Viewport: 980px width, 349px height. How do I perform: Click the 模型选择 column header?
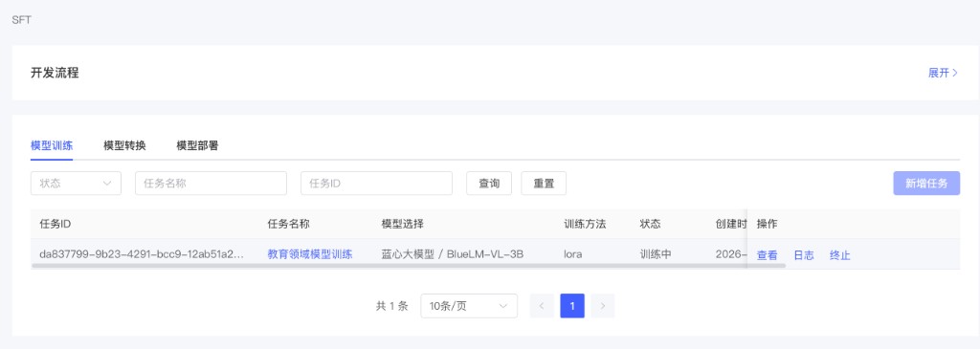(403, 224)
